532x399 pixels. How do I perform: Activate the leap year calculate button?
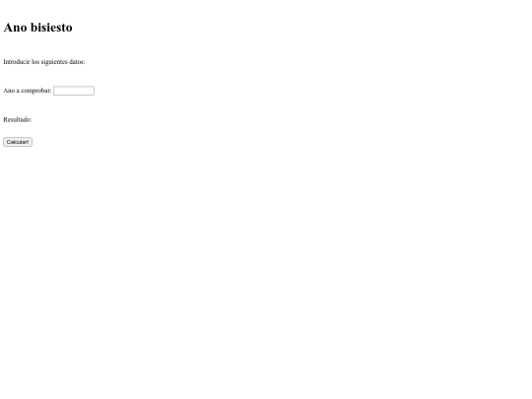[18, 142]
